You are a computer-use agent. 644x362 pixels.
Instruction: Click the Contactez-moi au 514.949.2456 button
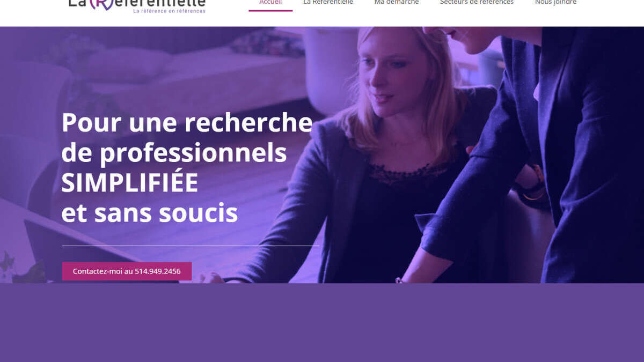(127, 271)
